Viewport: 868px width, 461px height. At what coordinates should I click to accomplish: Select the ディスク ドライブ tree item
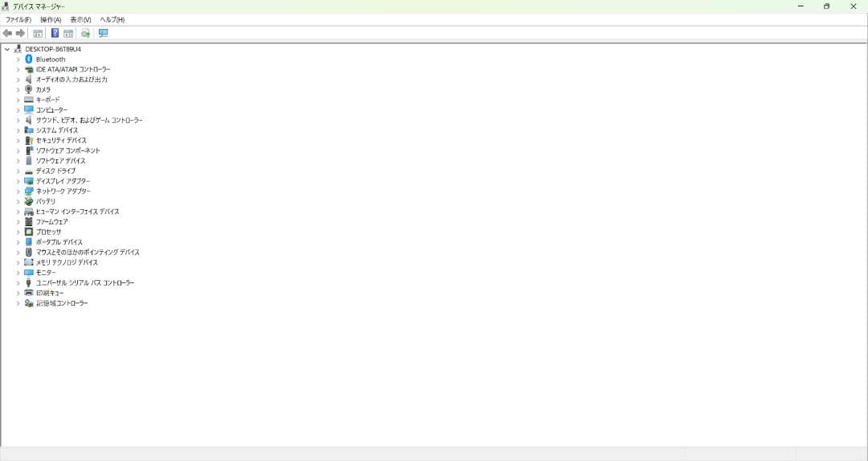[x=55, y=171]
